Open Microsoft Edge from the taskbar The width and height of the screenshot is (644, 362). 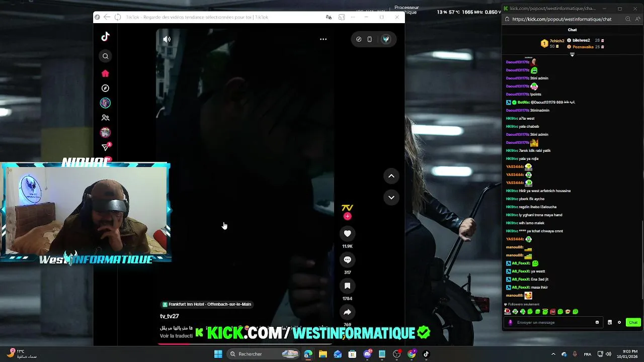tap(308, 354)
